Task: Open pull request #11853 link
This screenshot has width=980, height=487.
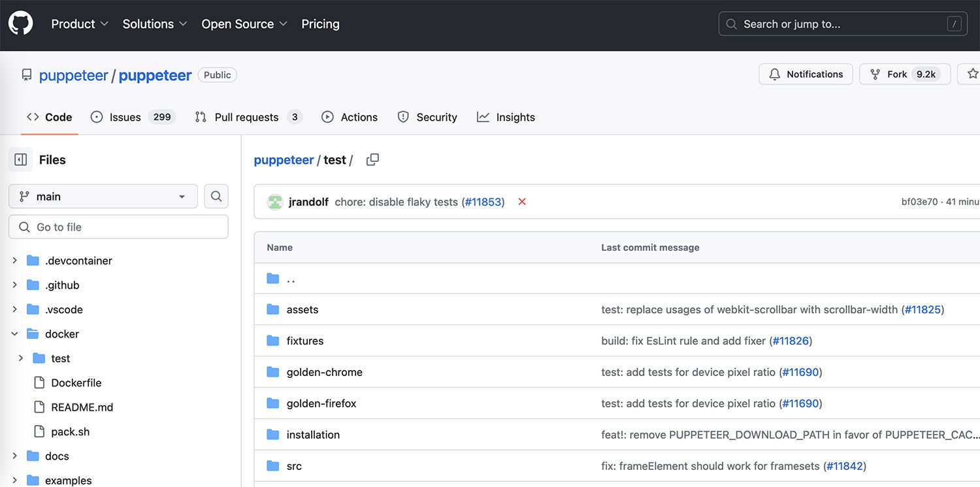Action: [483, 202]
